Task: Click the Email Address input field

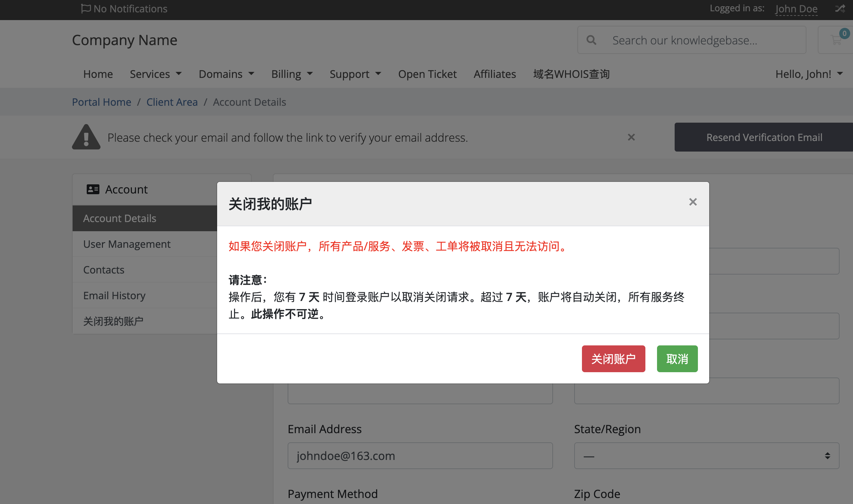Action: (420, 456)
